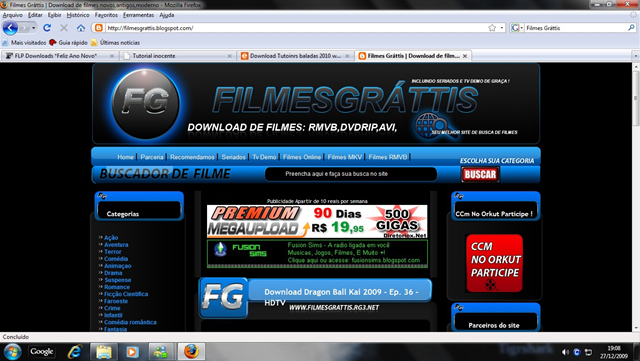Click the red BUSCAR button
The height and width of the screenshot is (361, 640).
coord(480,174)
